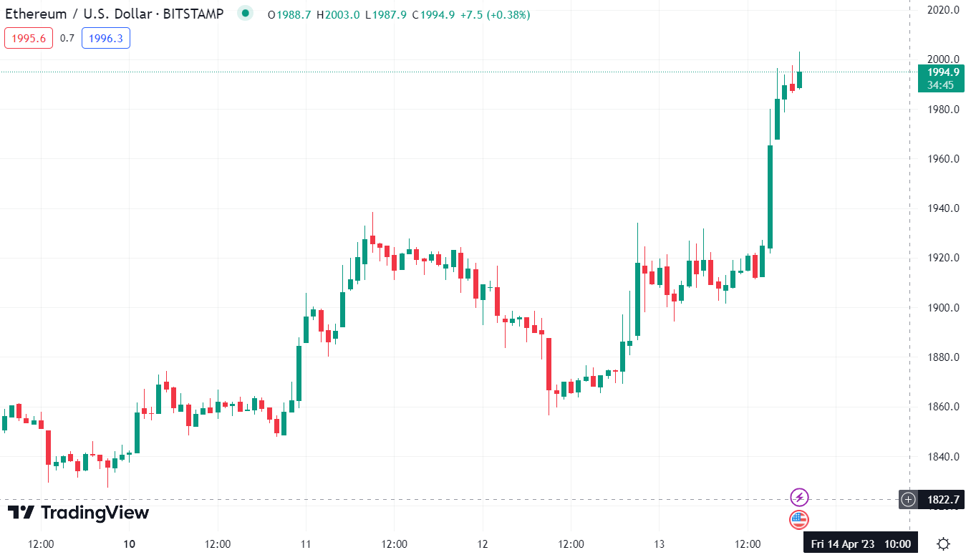
Task: Open the US flag economic event marker
Action: (x=799, y=520)
